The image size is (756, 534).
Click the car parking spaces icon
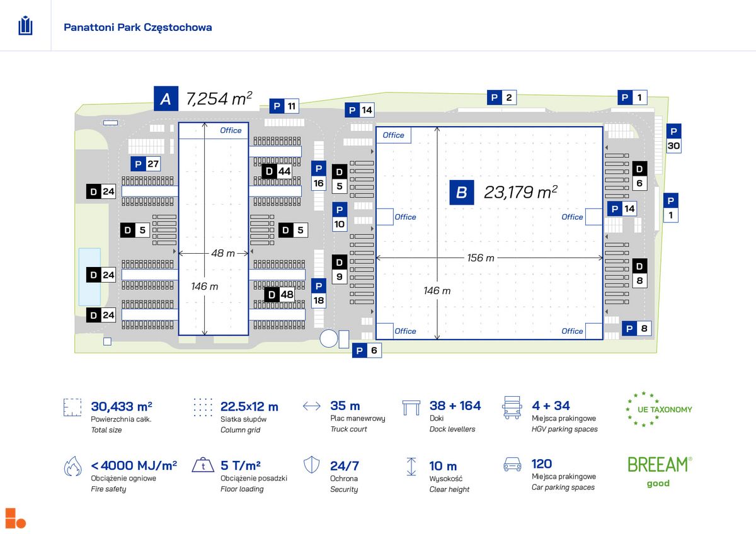[x=512, y=465]
